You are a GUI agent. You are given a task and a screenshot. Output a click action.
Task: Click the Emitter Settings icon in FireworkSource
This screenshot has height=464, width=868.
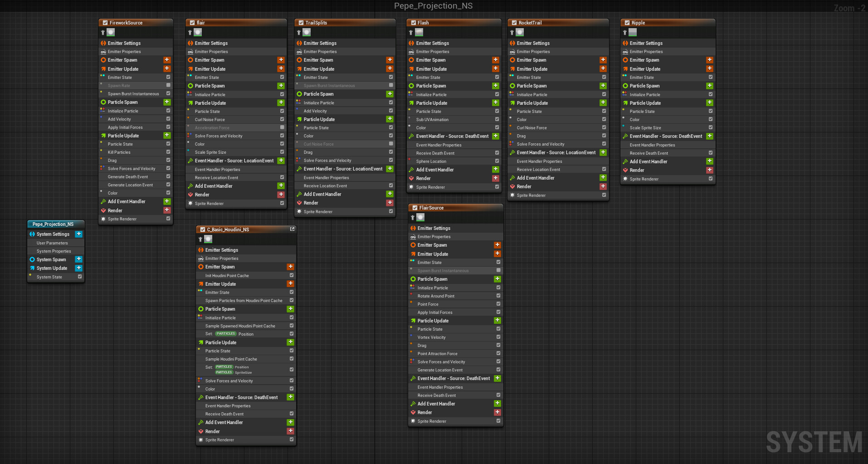(x=102, y=43)
